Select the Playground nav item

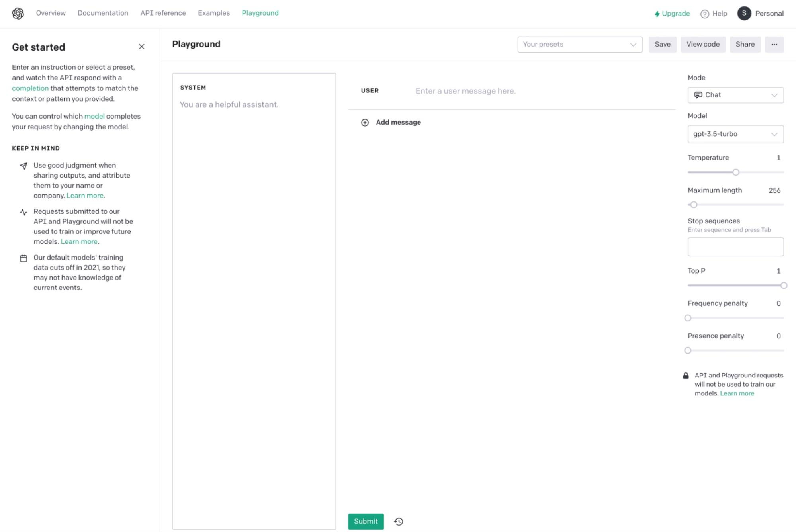(260, 13)
